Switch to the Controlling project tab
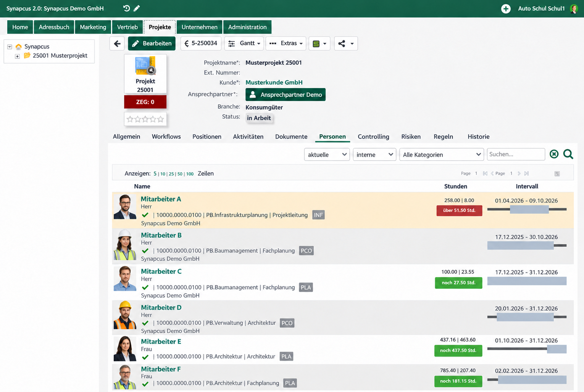Viewport: 584px width, 392px height. [373, 137]
